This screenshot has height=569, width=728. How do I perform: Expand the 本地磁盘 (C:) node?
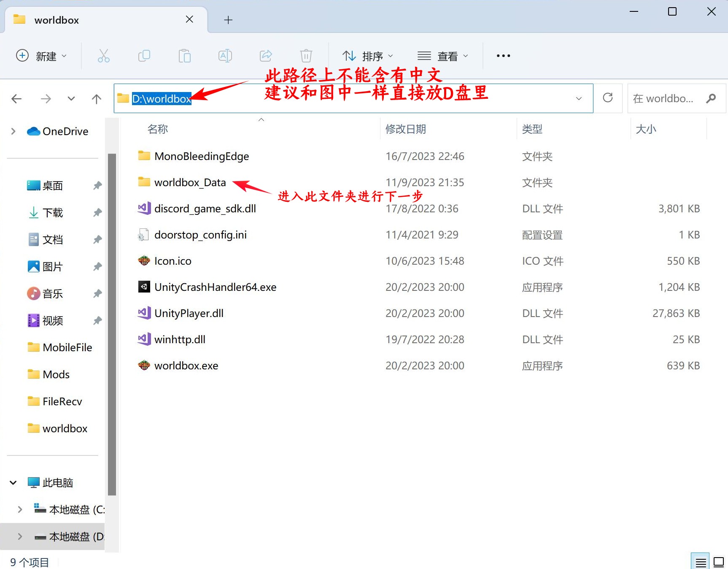(x=20, y=509)
